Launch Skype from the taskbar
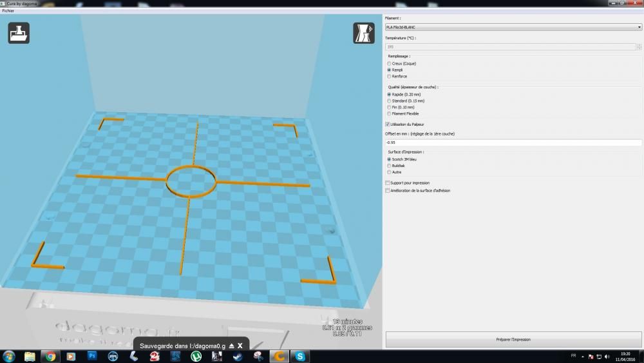The height and width of the screenshot is (363, 644). 300,356
